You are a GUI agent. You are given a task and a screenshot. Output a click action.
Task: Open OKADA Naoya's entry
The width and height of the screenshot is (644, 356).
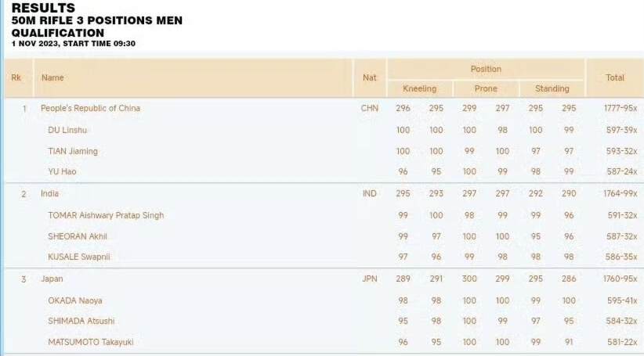(75, 300)
